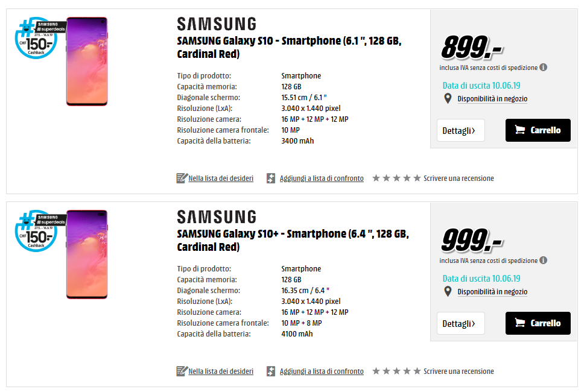Click Aggiungi a lista di confronto for the Galaxy S10+

(322, 371)
